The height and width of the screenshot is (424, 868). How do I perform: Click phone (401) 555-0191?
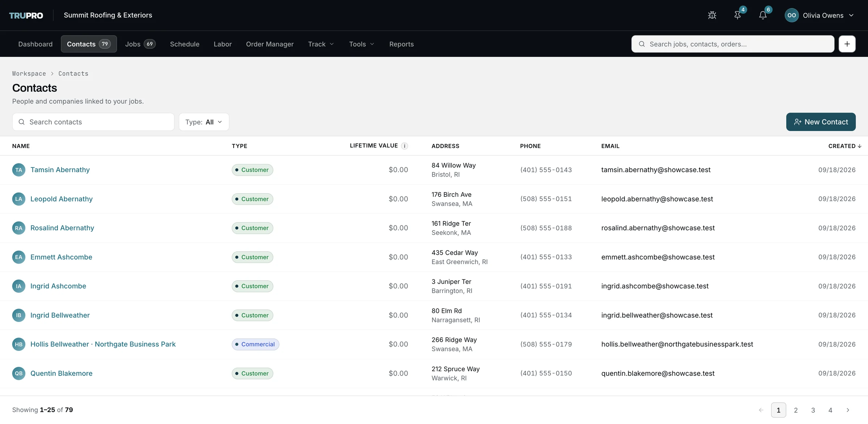pos(546,286)
